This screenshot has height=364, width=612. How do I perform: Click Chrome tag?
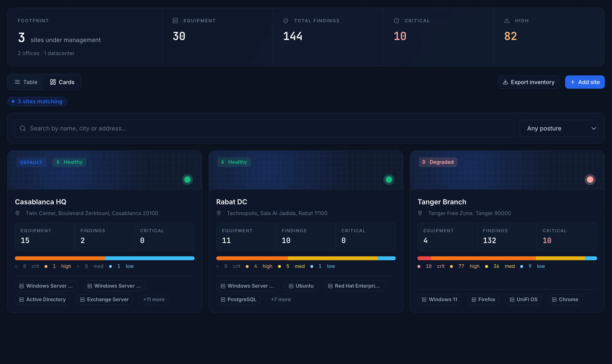click(x=565, y=299)
